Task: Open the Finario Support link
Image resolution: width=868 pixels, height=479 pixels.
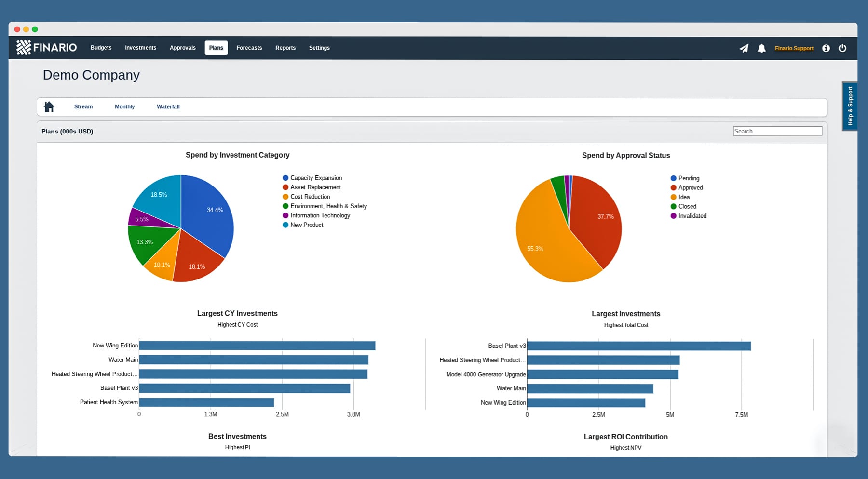Action: pyautogui.click(x=794, y=48)
